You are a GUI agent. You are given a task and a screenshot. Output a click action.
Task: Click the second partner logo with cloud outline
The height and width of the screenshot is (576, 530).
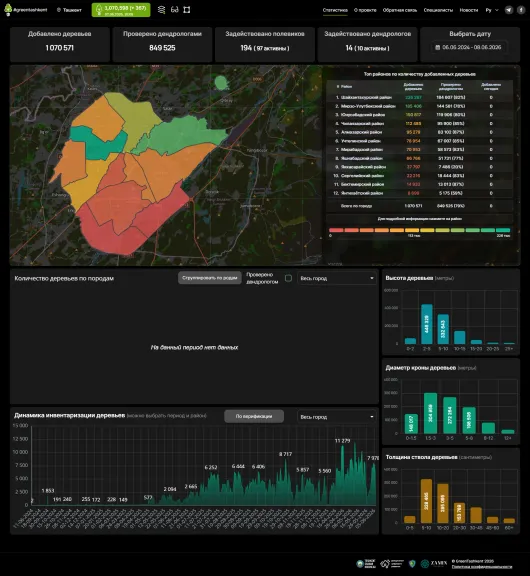(392, 564)
